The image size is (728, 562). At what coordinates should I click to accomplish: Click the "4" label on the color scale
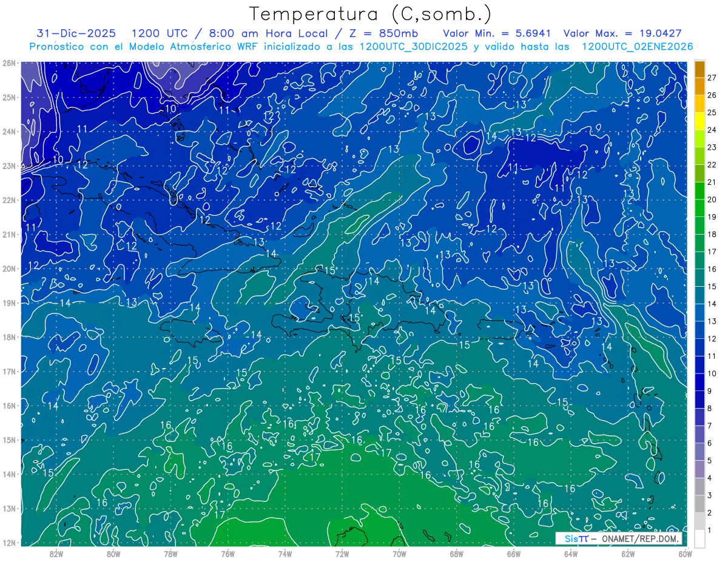pyautogui.click(x=710, y=478)
